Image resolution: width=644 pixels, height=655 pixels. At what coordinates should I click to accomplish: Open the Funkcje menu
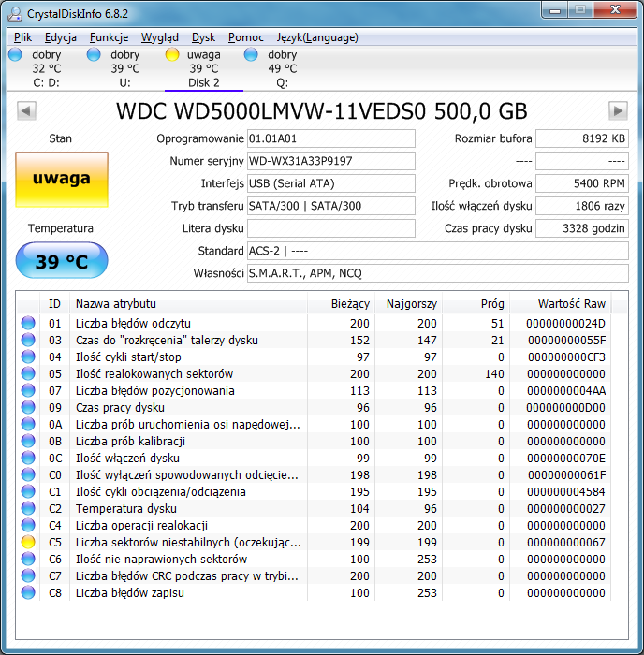pyautogui.click(x=110, y=37)
